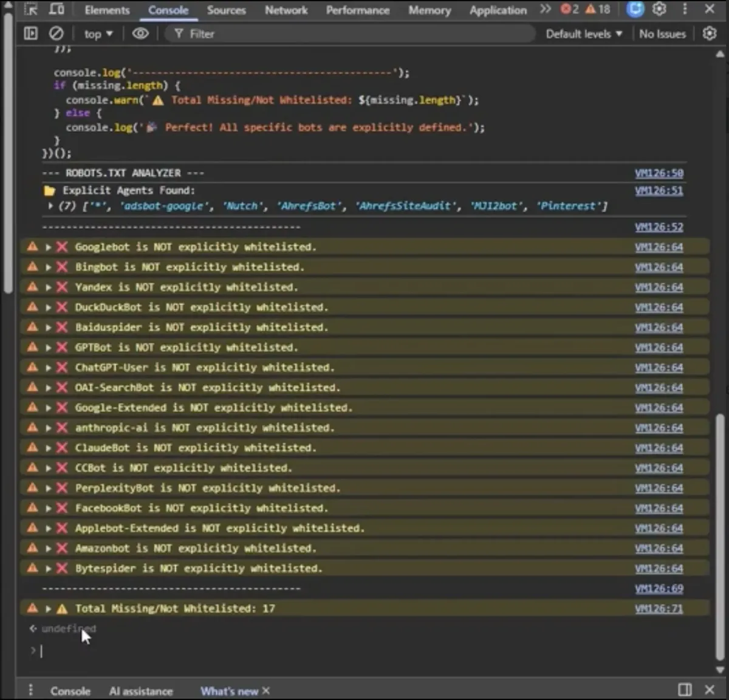Click the red error count badge
This screenshot has width=729, height=700.
[x=569, y=9]
